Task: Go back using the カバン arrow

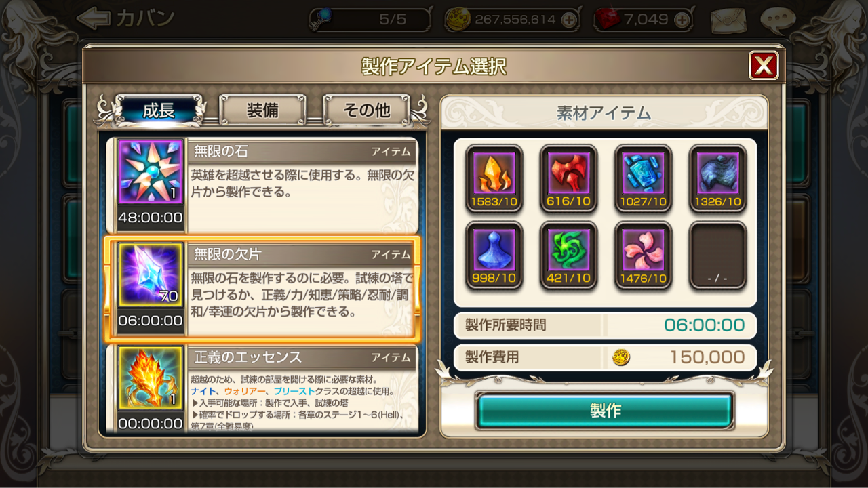Action: coord(125,18)
